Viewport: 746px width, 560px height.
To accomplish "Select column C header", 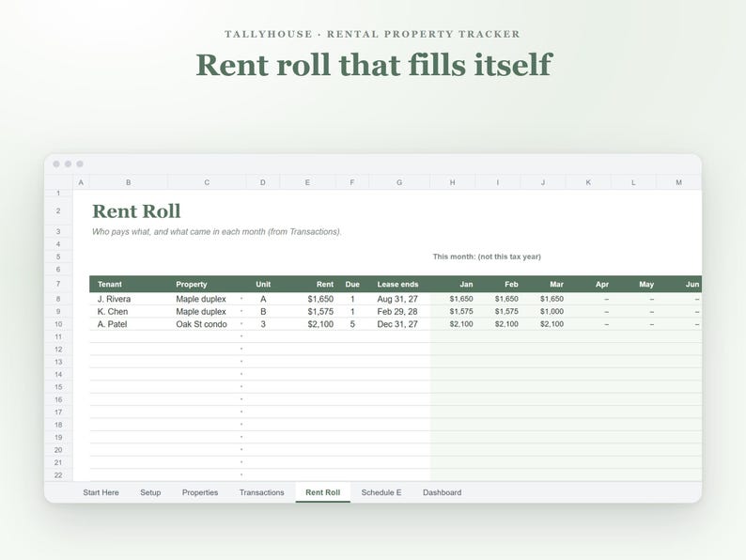I will point(207,182).
